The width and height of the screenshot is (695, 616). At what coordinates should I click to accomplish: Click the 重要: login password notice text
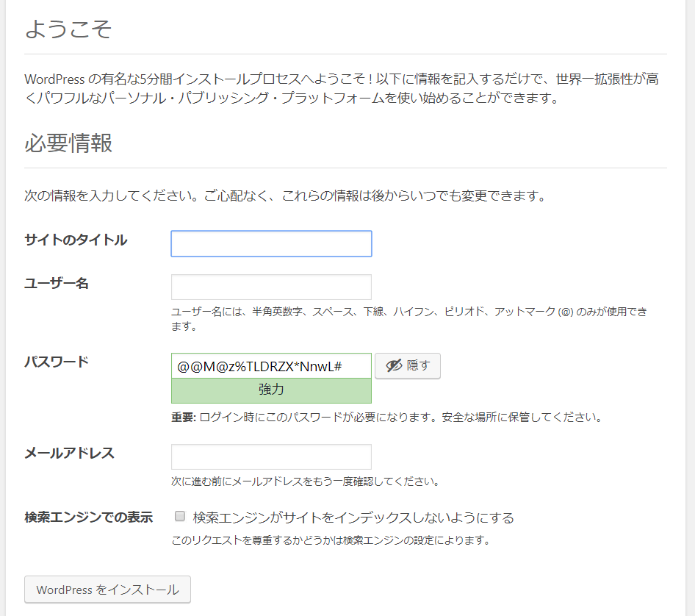pos(386,418)
